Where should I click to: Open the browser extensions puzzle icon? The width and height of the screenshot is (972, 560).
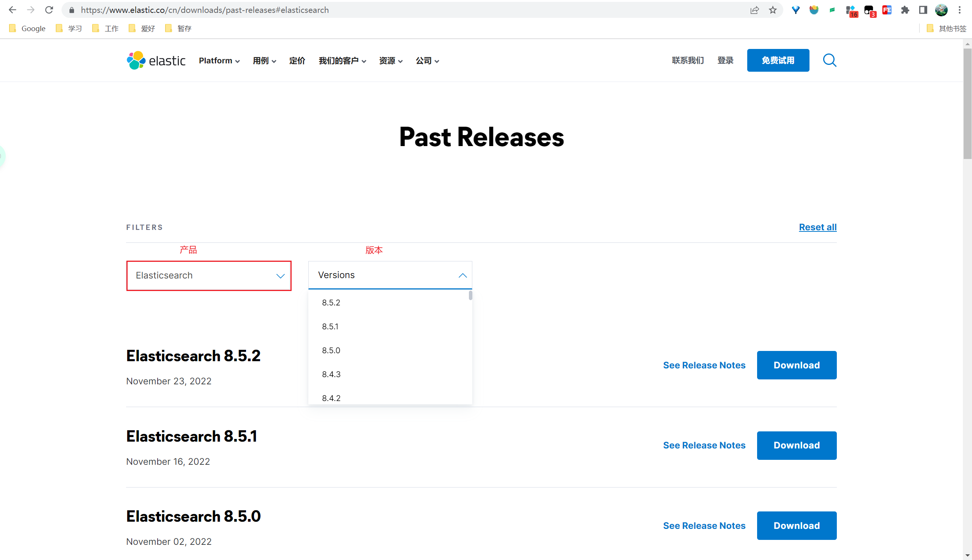(x=905, y=9)
